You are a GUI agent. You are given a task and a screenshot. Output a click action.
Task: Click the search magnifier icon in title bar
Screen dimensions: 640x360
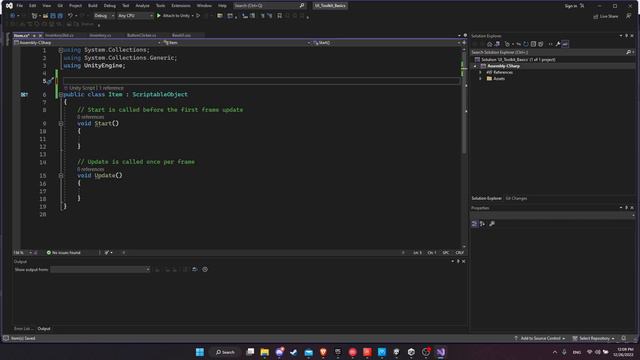coord(302,6)
